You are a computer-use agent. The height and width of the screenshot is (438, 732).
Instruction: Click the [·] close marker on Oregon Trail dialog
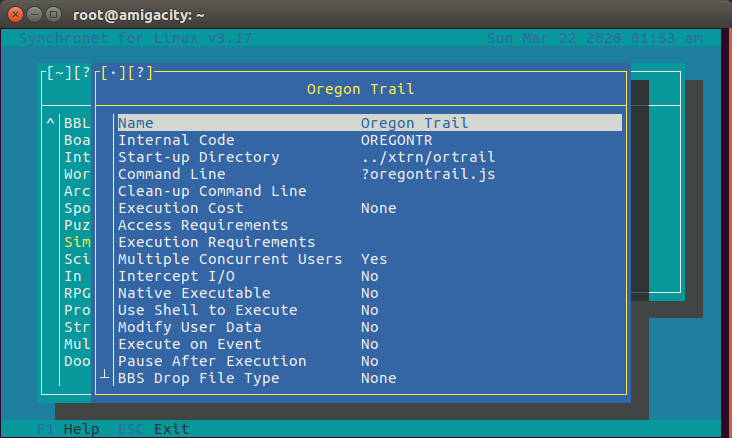(114, 73)
